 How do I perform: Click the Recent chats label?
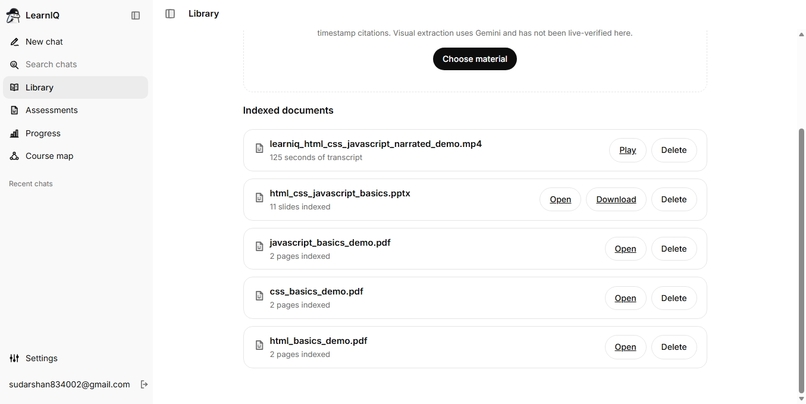pos(31,184)
